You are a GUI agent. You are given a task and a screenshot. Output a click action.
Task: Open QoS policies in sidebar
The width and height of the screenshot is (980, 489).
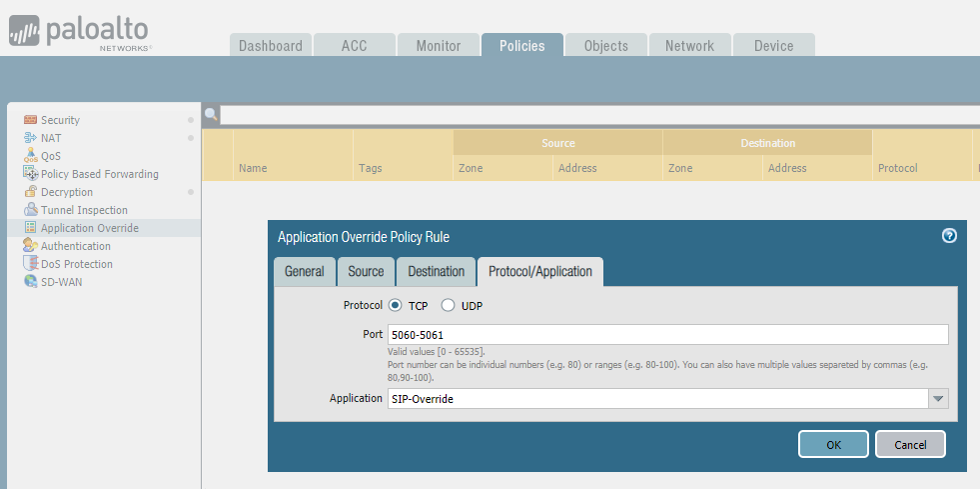tap(51, 156)
